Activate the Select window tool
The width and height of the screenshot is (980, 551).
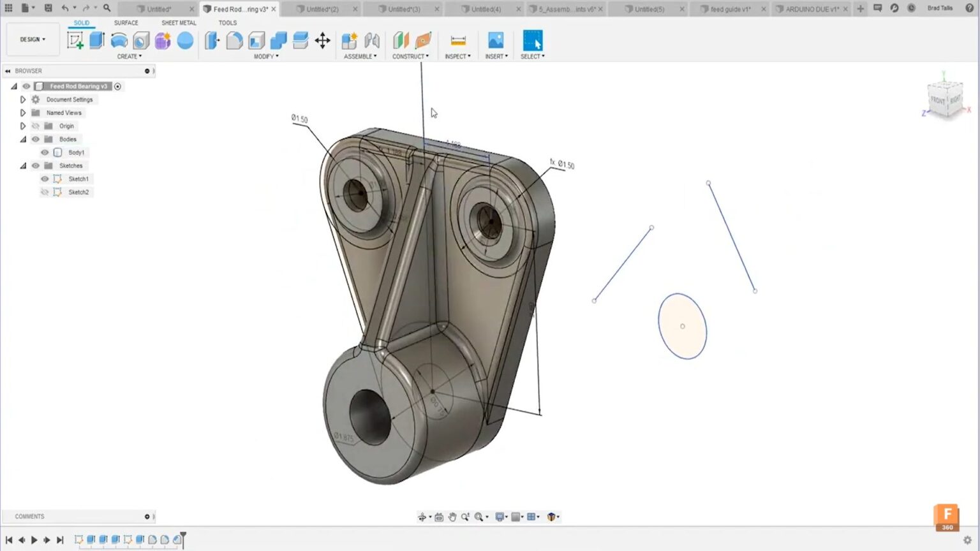[x=532, y=40]
